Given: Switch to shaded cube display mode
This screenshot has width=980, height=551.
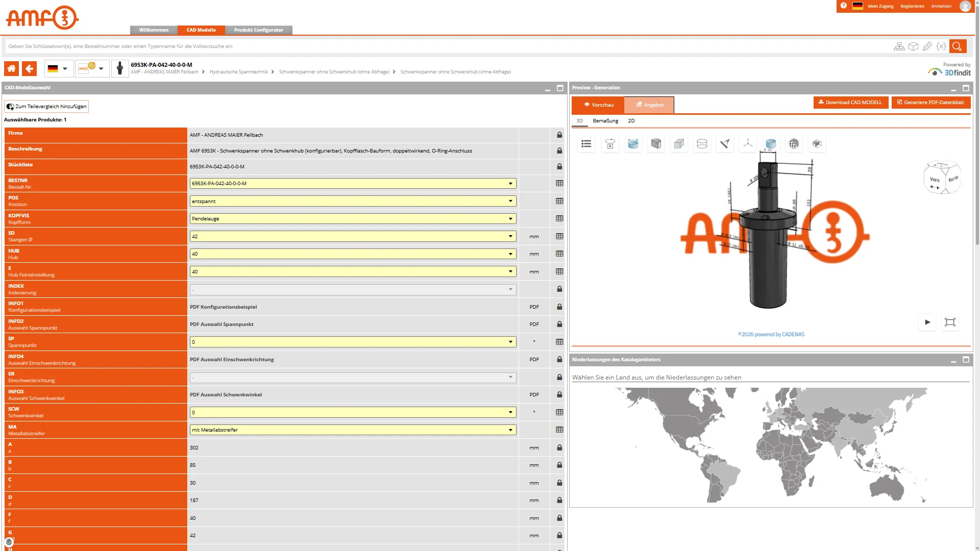Looking at the screenshot, I should click(679, 144).
